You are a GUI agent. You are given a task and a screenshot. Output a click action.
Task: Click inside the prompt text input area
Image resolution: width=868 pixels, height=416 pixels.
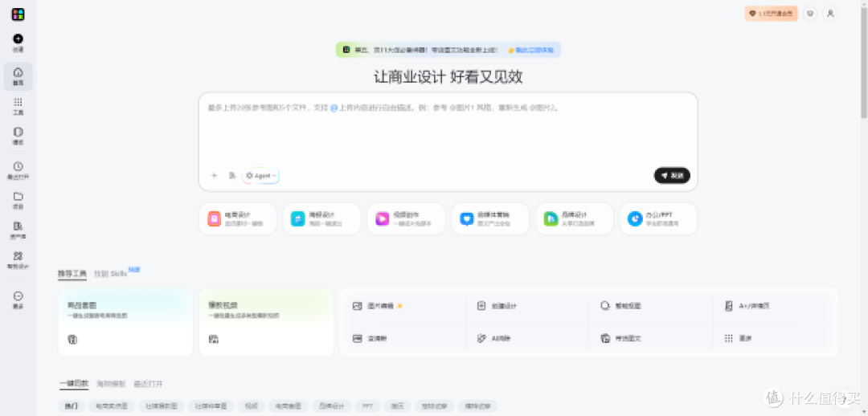pos(448,133)
